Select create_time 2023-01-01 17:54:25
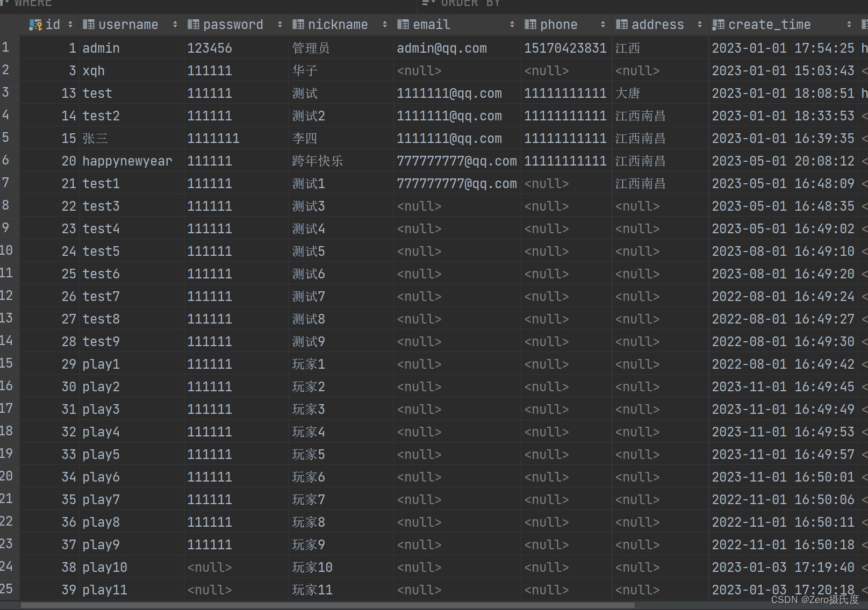 (783, 48)
